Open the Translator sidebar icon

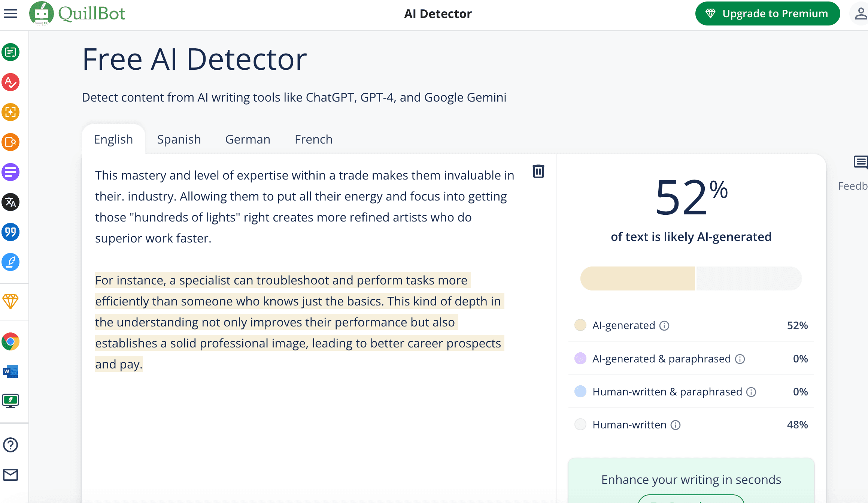[x=10, y=202]
